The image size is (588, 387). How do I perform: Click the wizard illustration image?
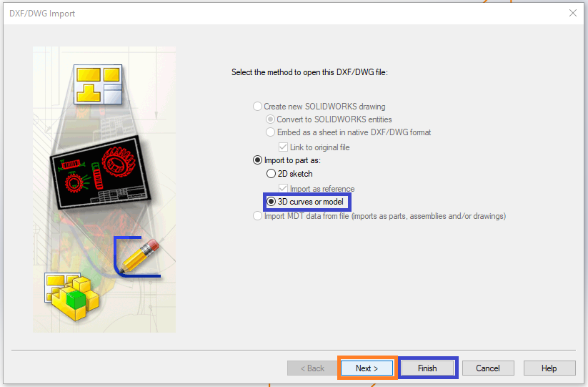tap(104, 190)
